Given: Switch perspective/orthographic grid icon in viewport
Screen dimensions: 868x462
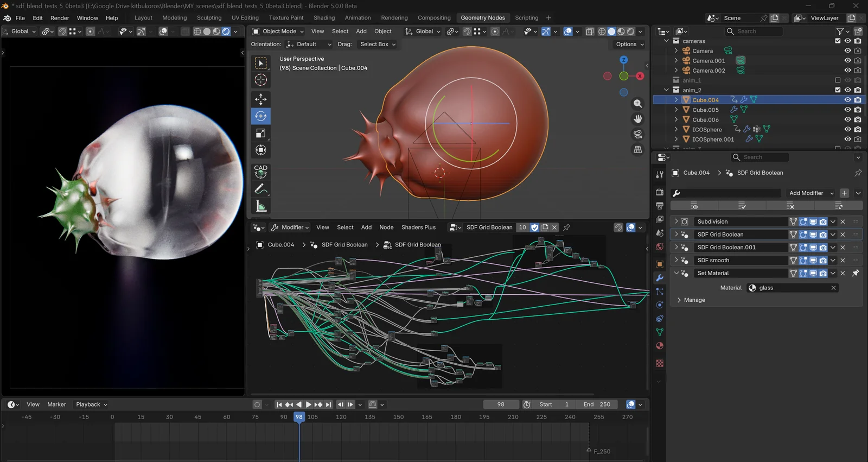Looking at the screenshot, I should click(638, 149).
